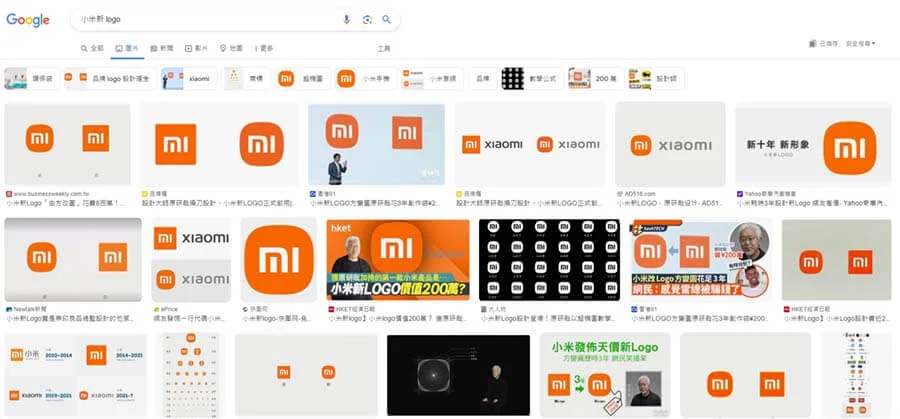Viewport: 900px width, 419px height.
Task: Open the 影片 videos tab
Action: pyautogui.click(x=196, y=48)
